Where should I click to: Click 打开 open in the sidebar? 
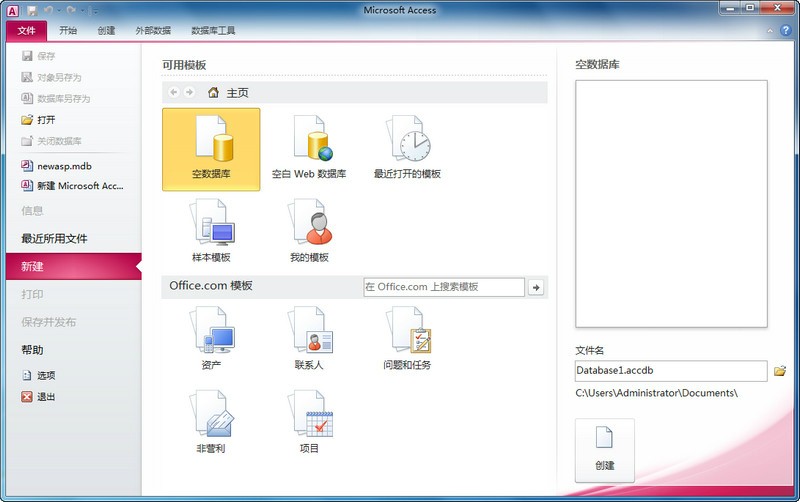click(38, 120)
